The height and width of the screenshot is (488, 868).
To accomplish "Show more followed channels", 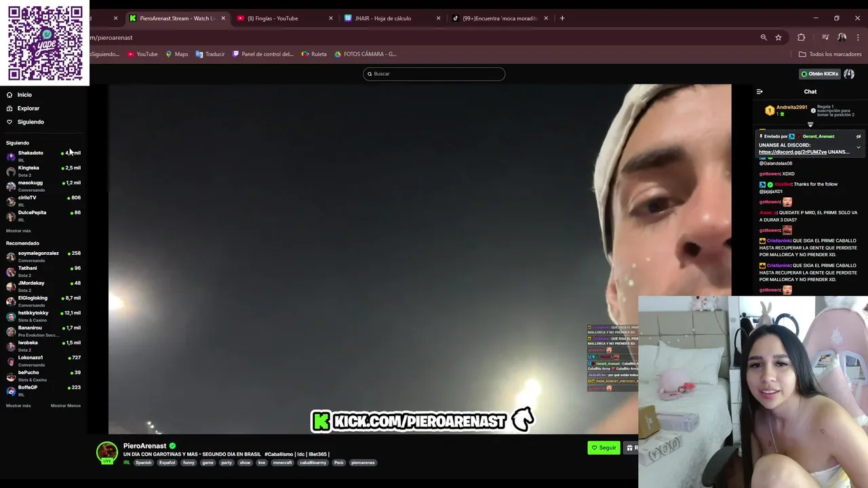I will click(x=18, y=230).
